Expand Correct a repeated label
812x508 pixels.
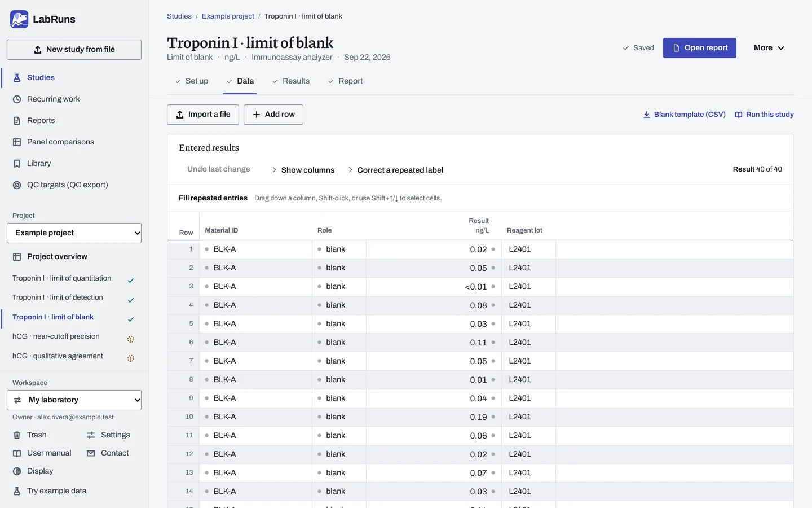tap(395, 170)
